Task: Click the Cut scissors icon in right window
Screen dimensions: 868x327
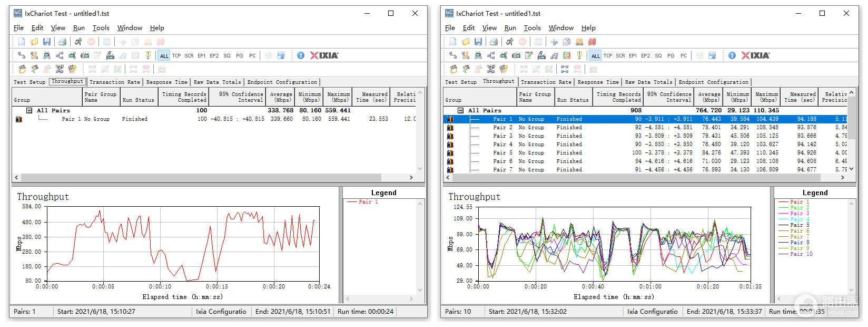Action: pos(554,42)
